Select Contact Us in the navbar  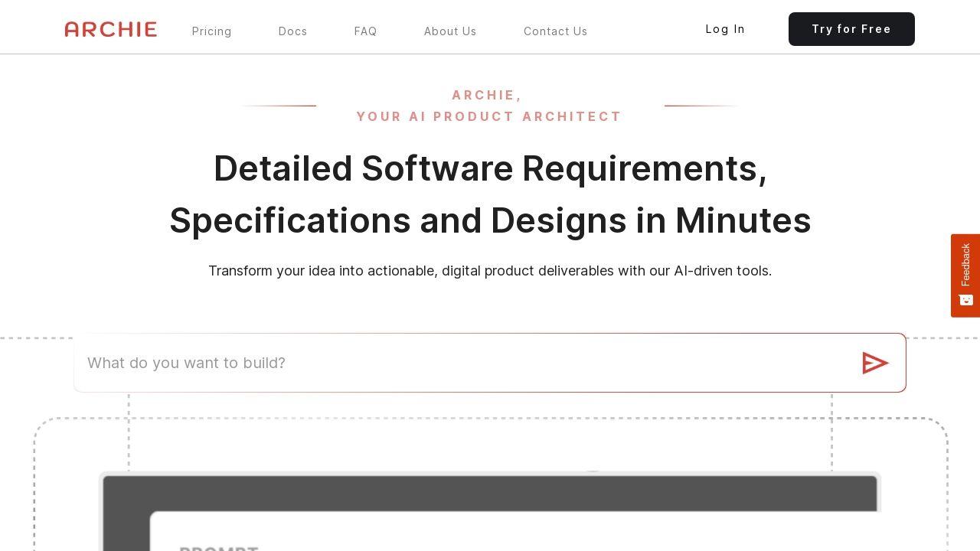555,31
